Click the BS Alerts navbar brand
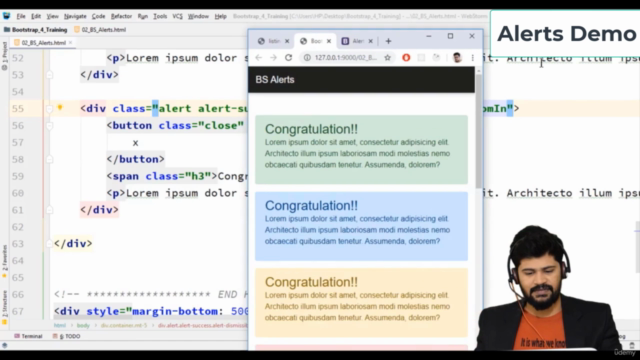640x360 pixels. coord(275,80)
